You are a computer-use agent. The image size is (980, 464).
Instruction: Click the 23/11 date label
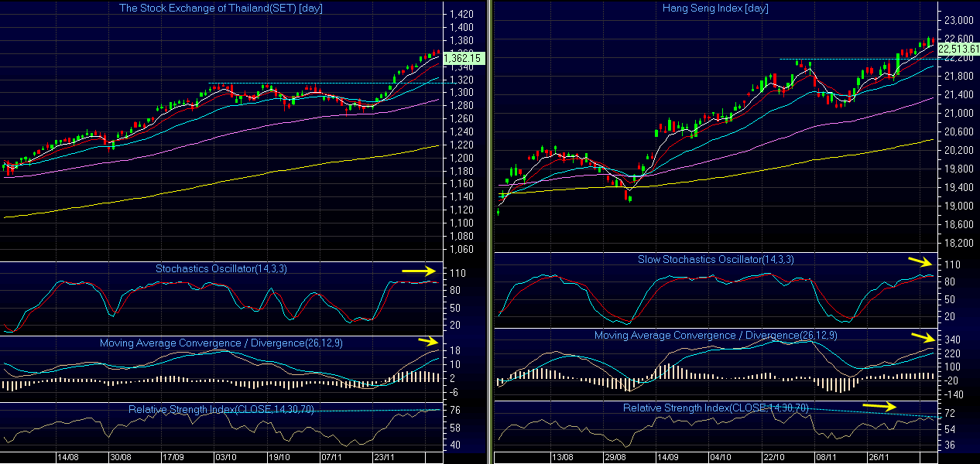[385, 458]
